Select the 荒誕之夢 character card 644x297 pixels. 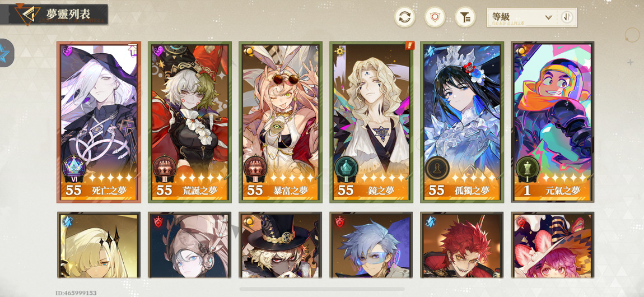tap(189, 122)
